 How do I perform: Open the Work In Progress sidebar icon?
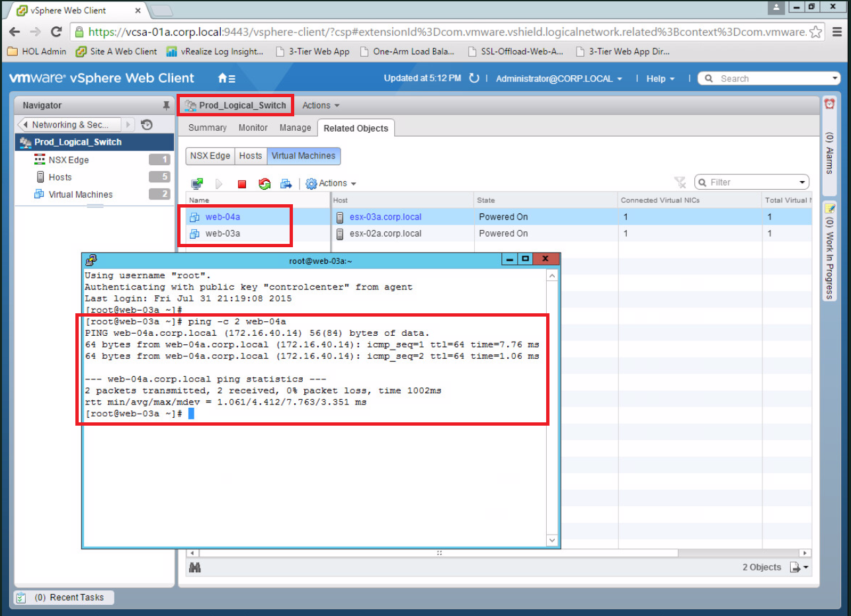pos(829,208)
